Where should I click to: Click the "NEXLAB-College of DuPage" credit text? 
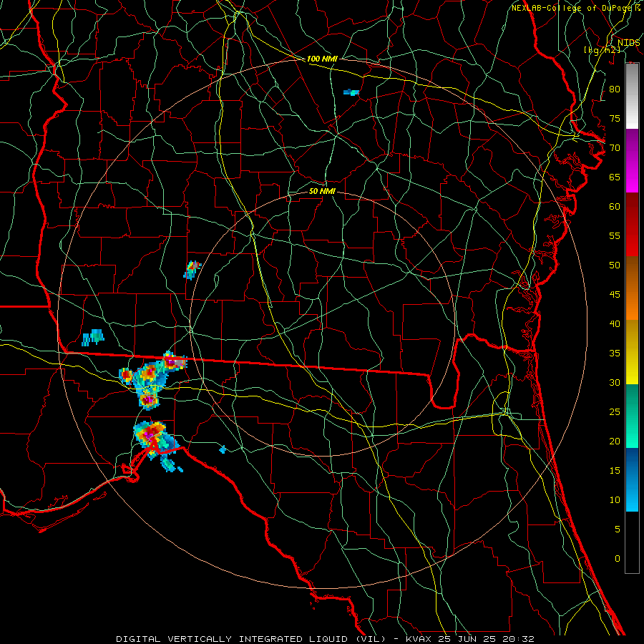tap(572, 8)
